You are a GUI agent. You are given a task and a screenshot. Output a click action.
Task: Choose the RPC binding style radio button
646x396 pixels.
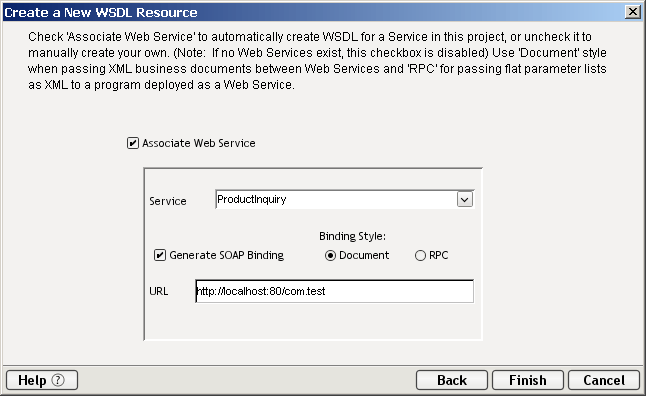(x=420, y=255)
